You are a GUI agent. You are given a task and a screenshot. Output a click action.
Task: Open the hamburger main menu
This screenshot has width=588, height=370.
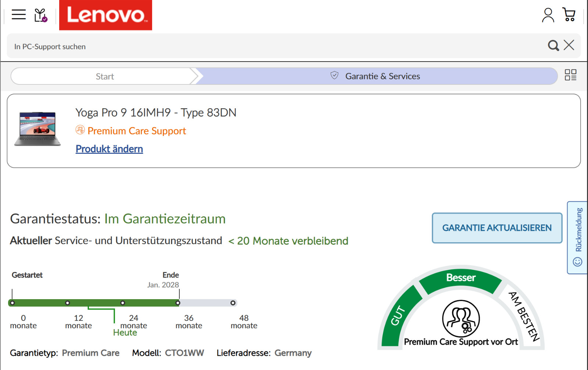coord(19,15)
